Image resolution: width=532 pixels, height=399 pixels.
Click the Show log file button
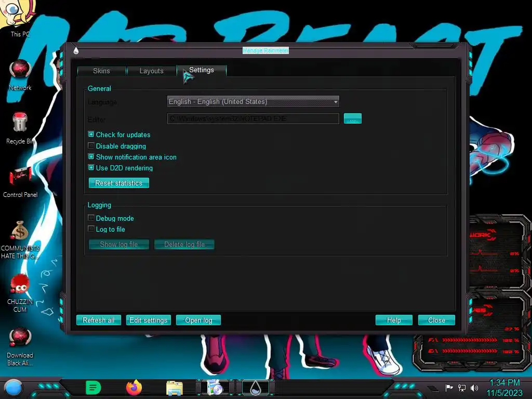119,244
